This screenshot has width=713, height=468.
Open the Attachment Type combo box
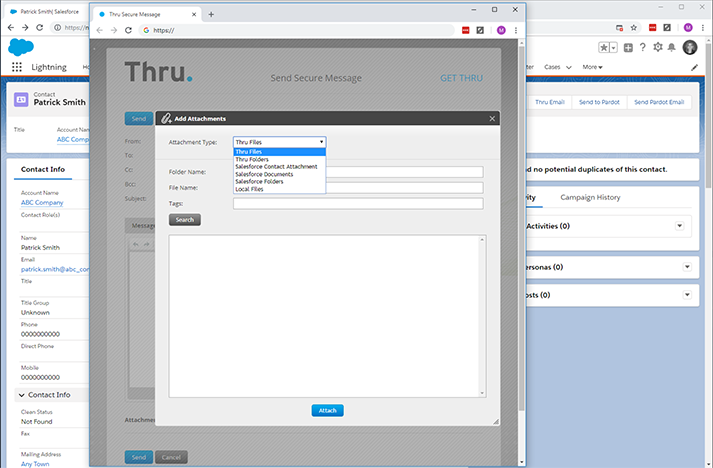click(x=280, y=142)
